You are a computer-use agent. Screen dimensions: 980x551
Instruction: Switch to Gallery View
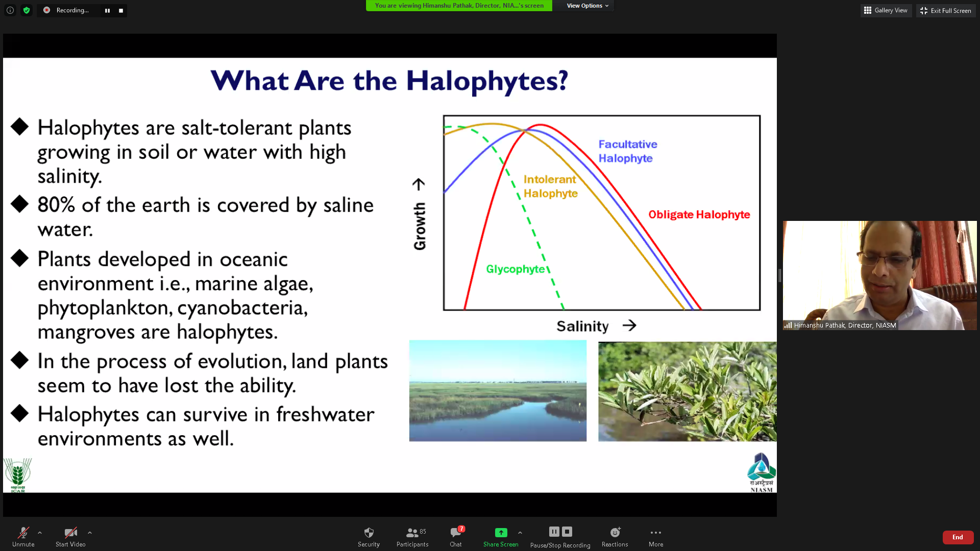886,10
